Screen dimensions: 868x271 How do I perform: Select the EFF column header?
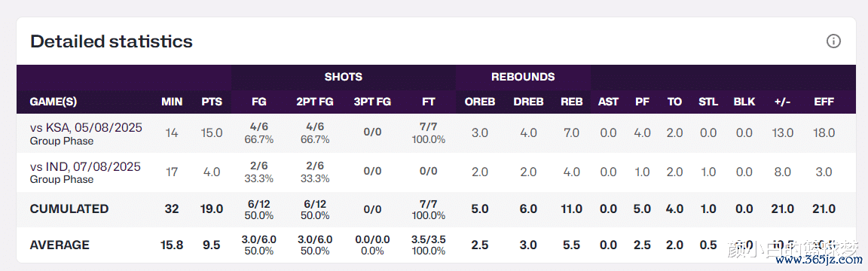pos(824,102)
